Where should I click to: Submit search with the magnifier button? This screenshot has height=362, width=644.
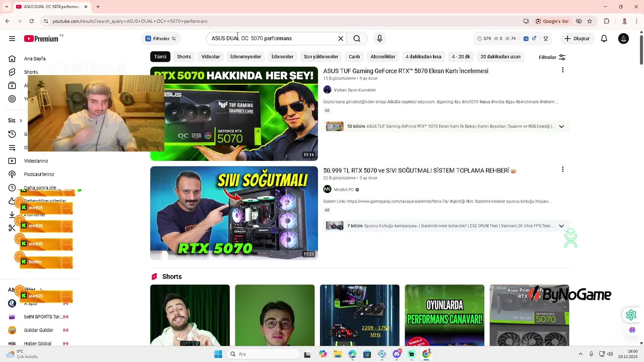click(x=357, y=39)
